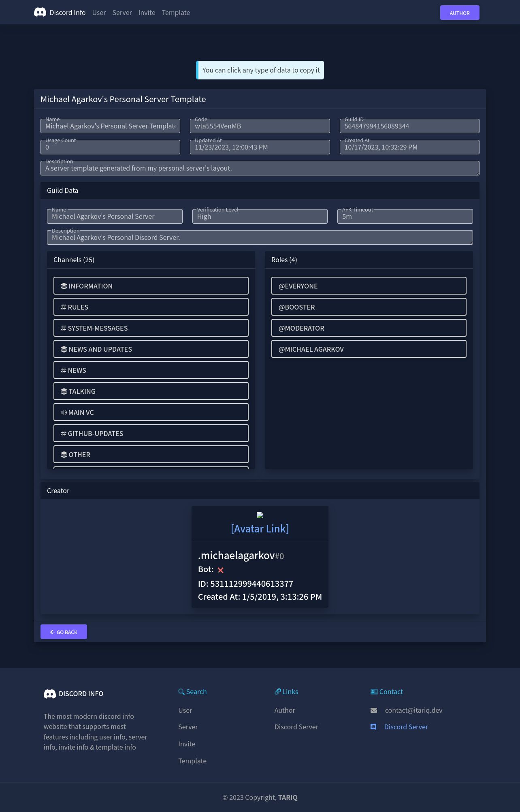
Task: Open the Invite page from navbar
Action: [x=147, y=13]
